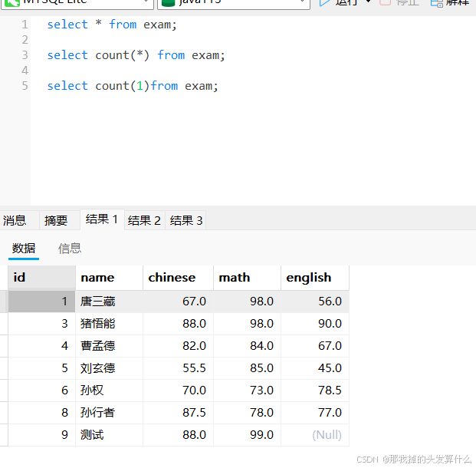Image resolution: width=476 pixels, height=468 pixels.
Task: Click line number 5 in editor gutter
Action: click(25, 86)
